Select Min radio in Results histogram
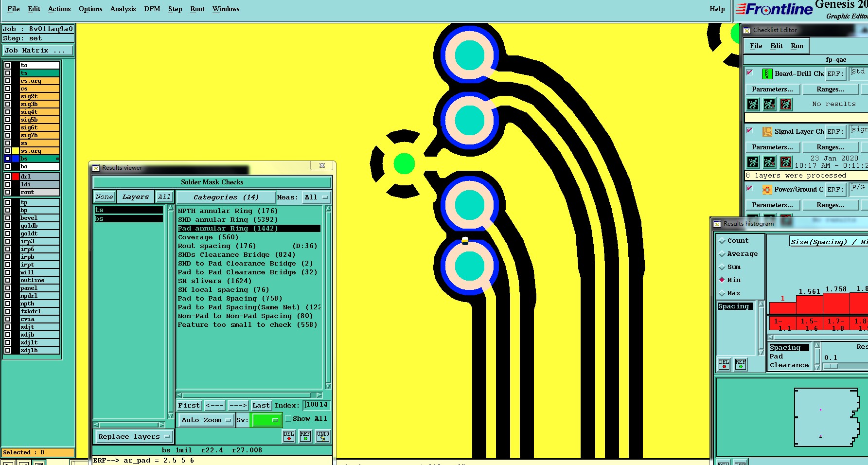 [x=722, y=280]
